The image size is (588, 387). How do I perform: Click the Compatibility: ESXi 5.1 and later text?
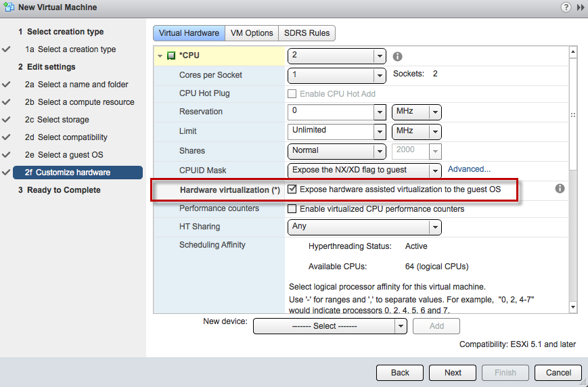tap(518, 344)
